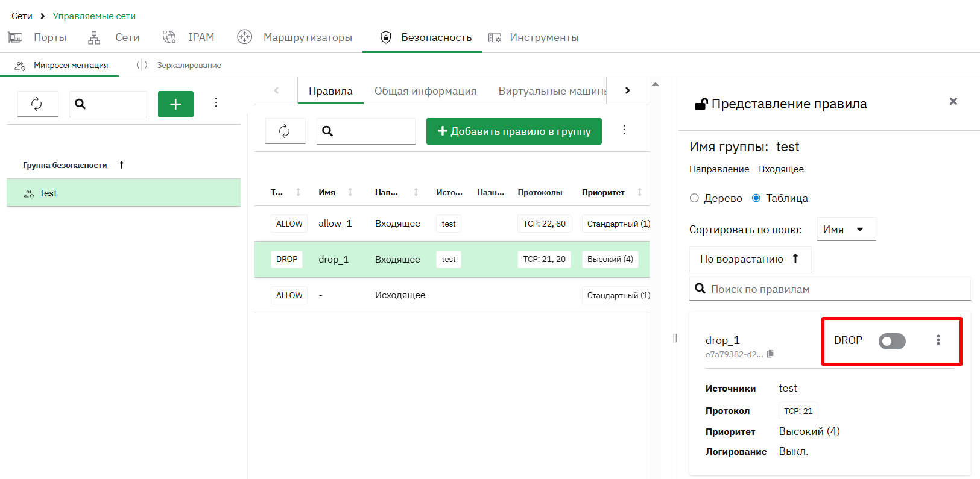Click the Поиск по правилам field
980x479 pixels.
tap(830, 289)
